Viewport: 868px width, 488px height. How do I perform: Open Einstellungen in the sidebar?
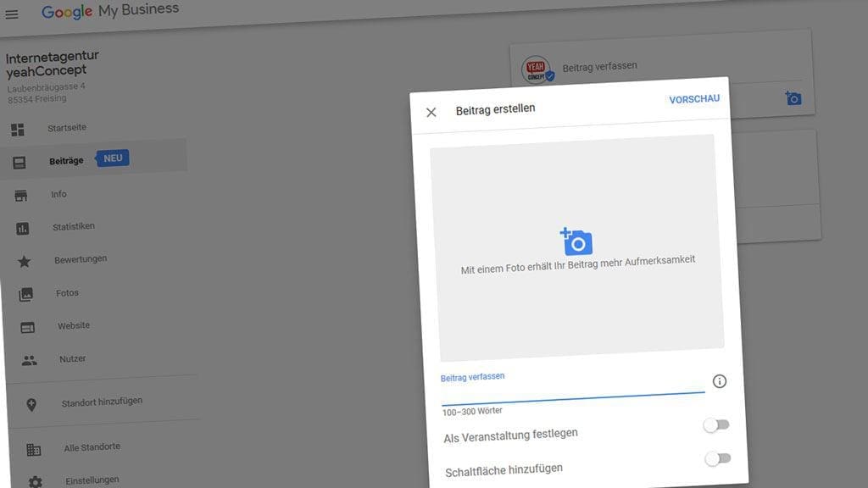pyautogui.click(x=92, y=480)
